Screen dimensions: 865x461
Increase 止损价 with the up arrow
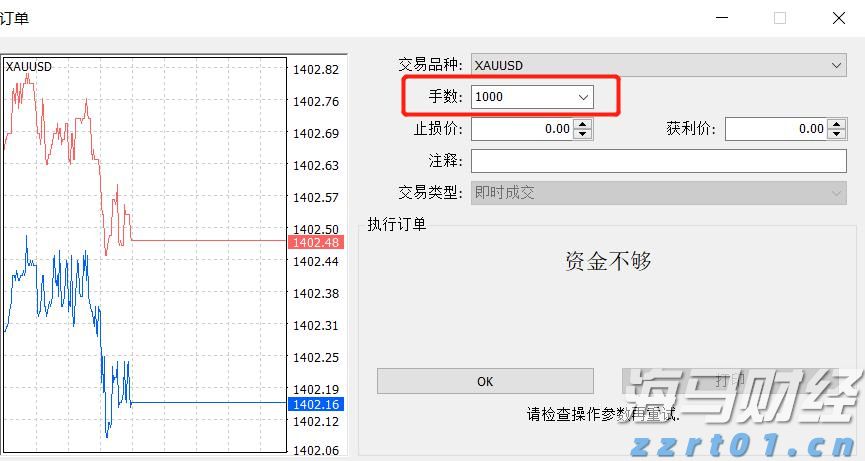click(584, 124)
